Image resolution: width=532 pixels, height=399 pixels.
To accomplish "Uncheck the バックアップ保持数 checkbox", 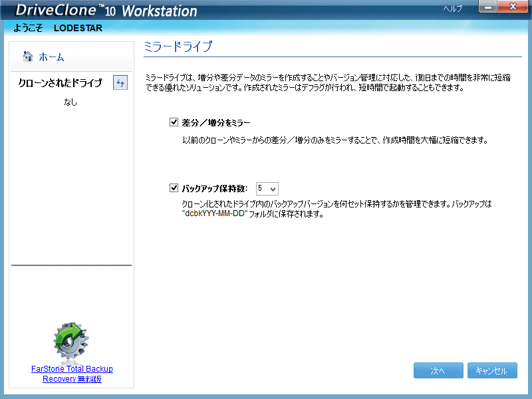I will (174, 188).
